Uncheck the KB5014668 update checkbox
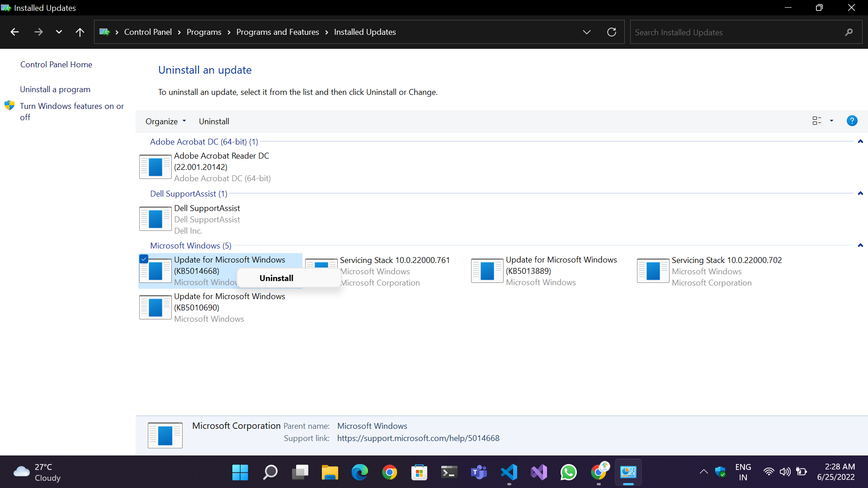The height and width of the screenshot is (488, 868). [x=144, y=259]
